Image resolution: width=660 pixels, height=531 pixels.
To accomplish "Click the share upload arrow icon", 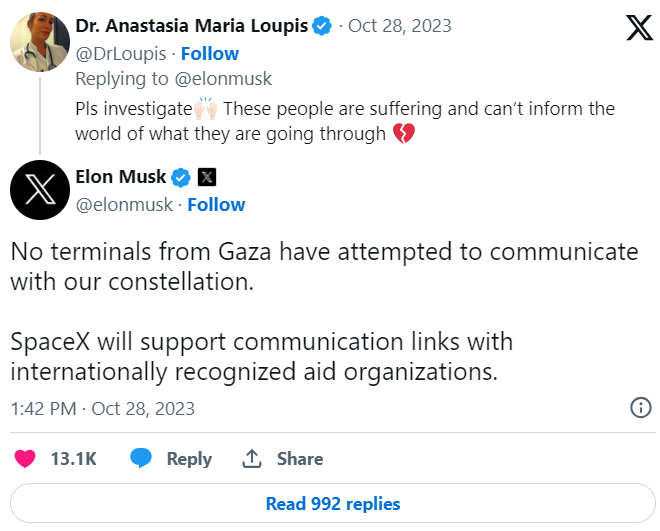I will pyautogui.click(x=252, y=459).
